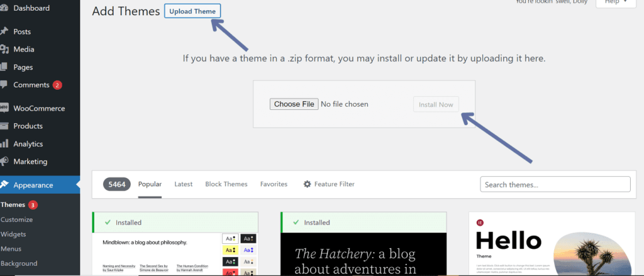
Task: Click the Choose File button
Action: (294, 104)
